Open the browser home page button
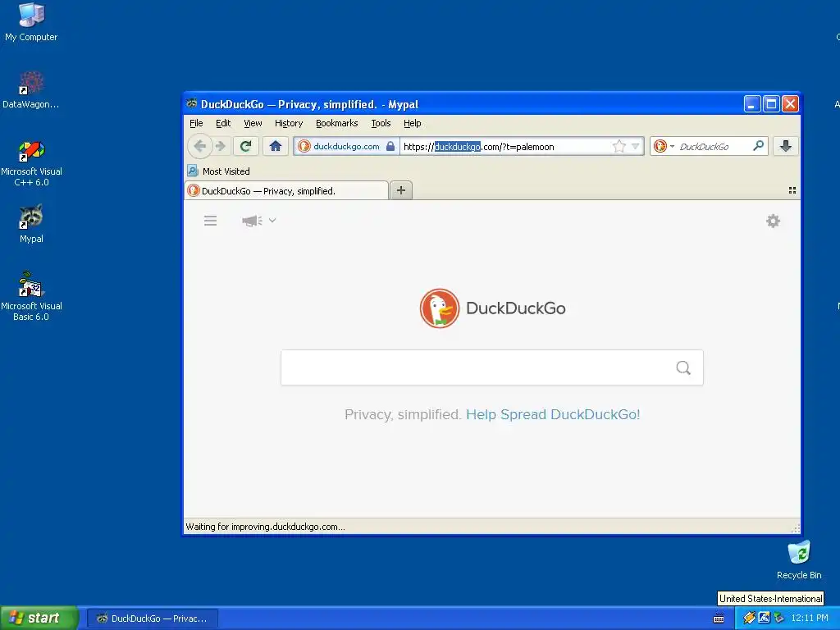840x630 pixels. [x=276, y=146]
